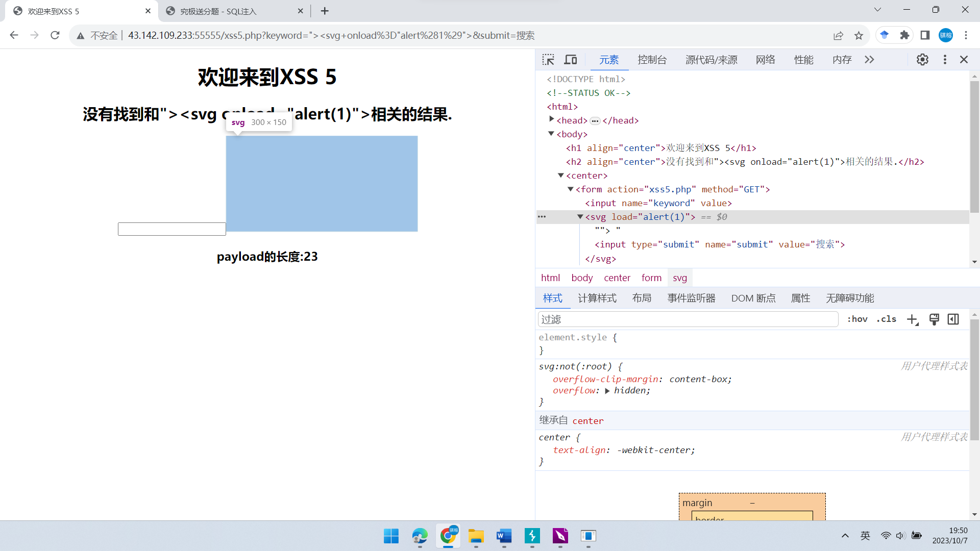
Task: Select body in the breadcrumb bar
Action: 582,278
